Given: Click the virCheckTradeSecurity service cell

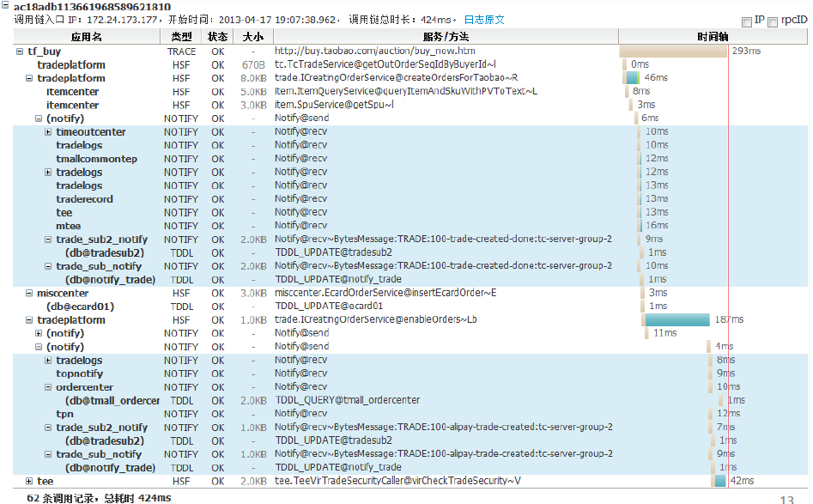Looking at the screenshot, I should pyautogui.click(x=397, y=481).
